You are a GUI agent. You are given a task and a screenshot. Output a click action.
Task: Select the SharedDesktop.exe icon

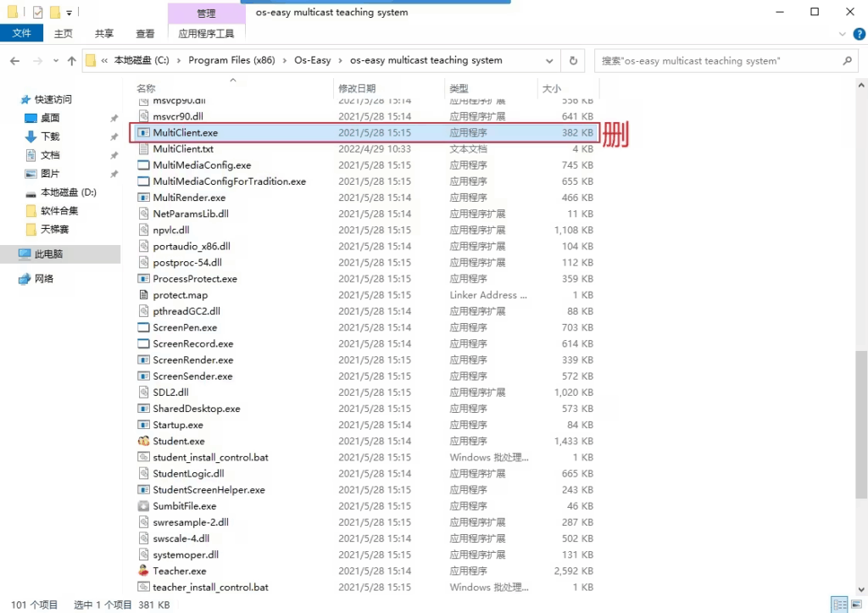pyautogui.click(x=144, y=409)
